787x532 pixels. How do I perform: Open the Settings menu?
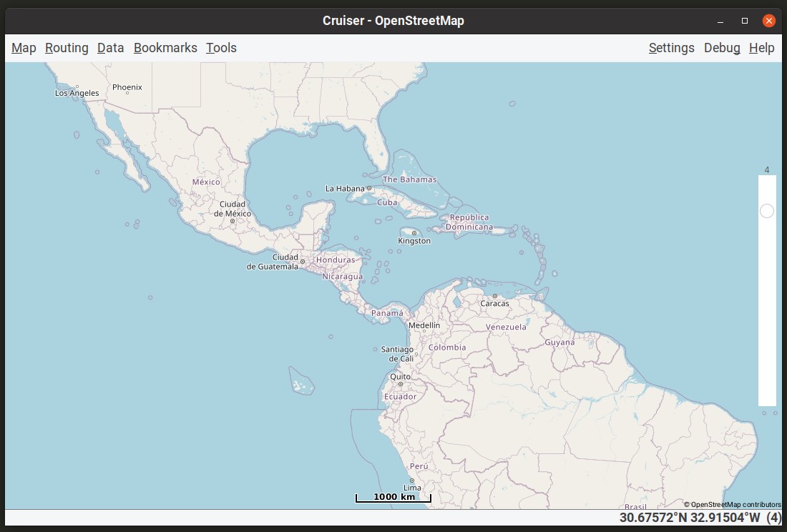coord(672,48)
